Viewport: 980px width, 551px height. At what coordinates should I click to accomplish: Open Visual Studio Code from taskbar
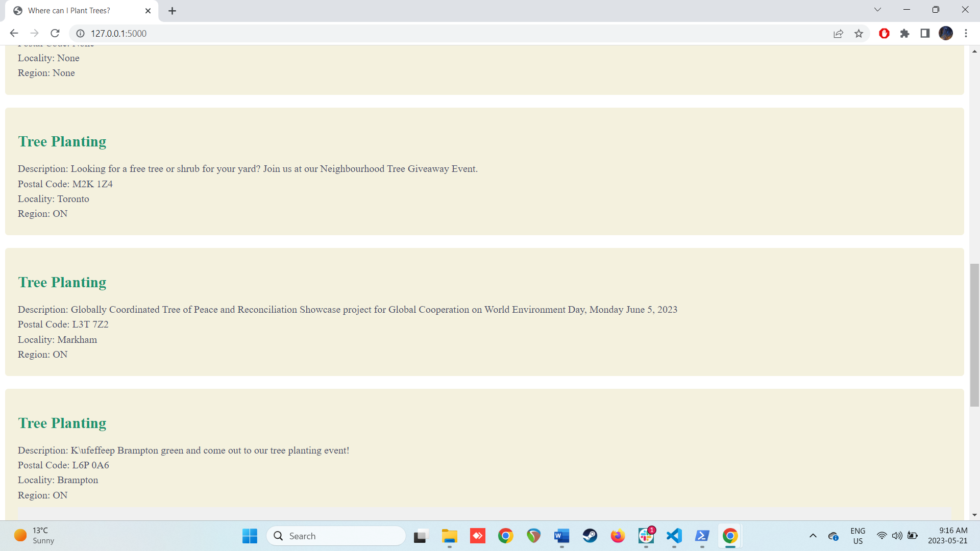674,536
